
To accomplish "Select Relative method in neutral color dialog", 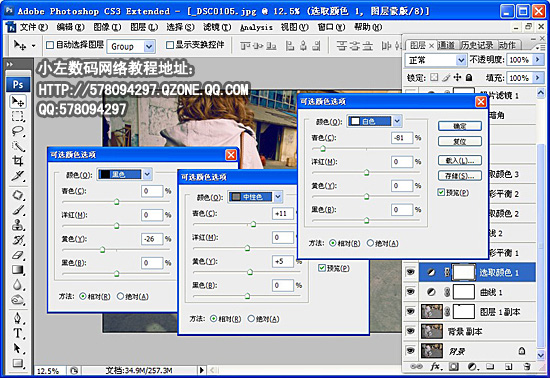I will pyautogui.click(x=213, y=319).
